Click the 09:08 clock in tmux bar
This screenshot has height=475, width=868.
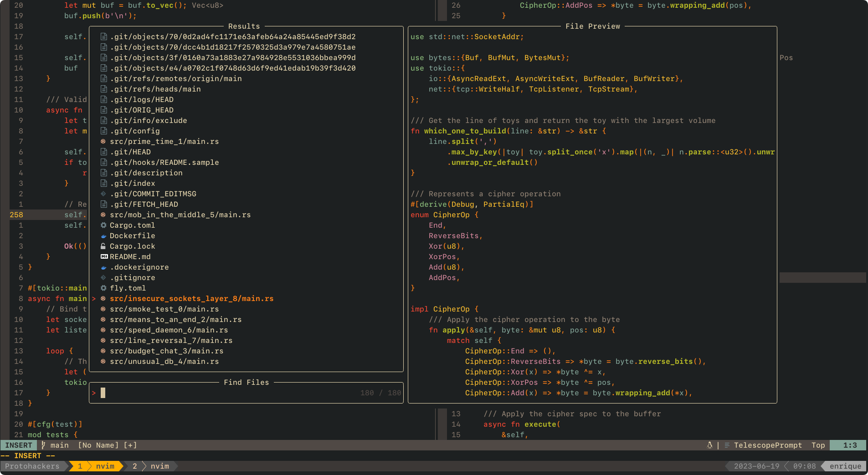click(x=805, y=466)
